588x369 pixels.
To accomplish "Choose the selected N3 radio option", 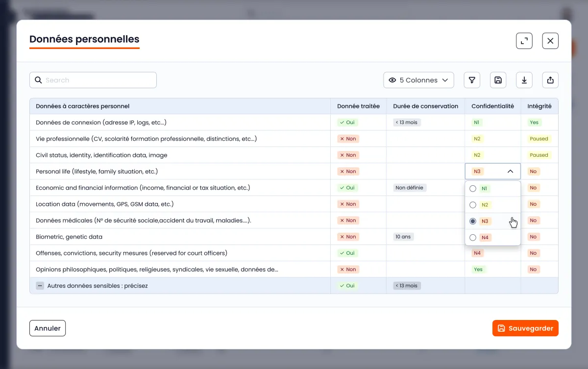I will (x=473, y=221).
